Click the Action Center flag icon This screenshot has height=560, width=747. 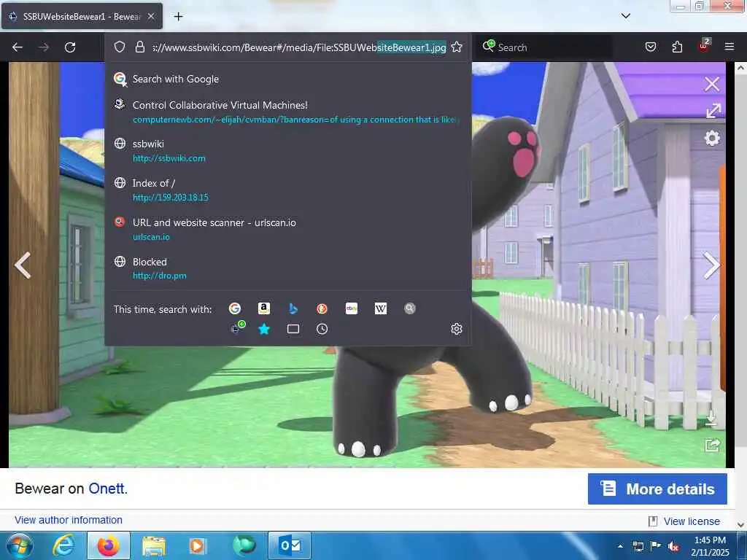(x=656, y=546)
